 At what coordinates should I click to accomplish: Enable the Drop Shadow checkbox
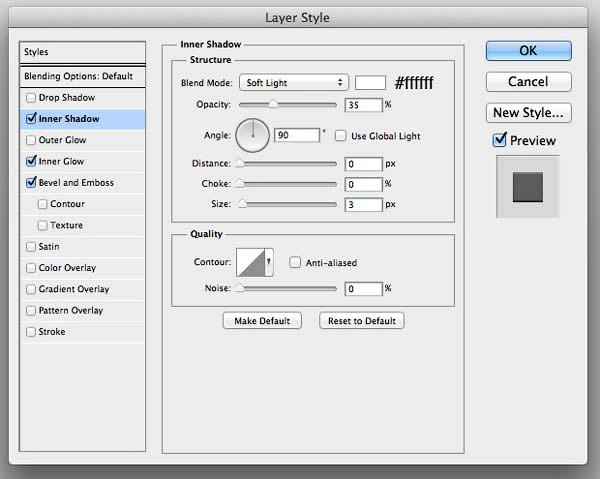31,98
